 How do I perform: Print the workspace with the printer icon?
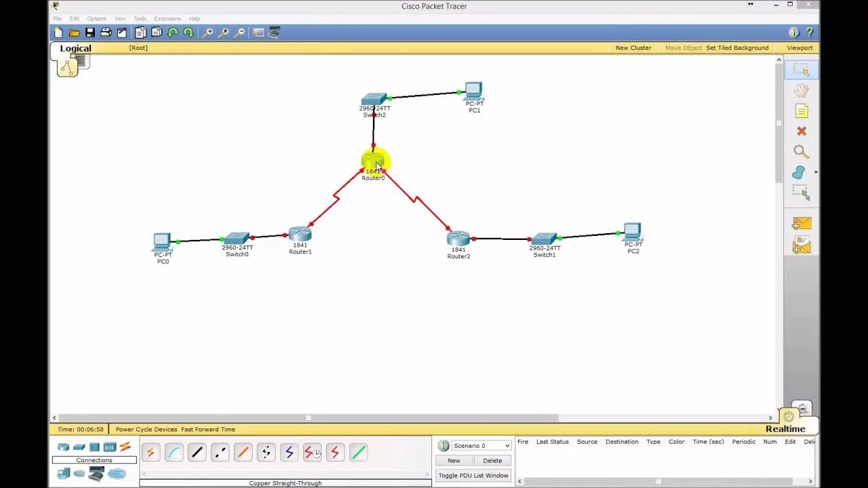click(106, 33)
